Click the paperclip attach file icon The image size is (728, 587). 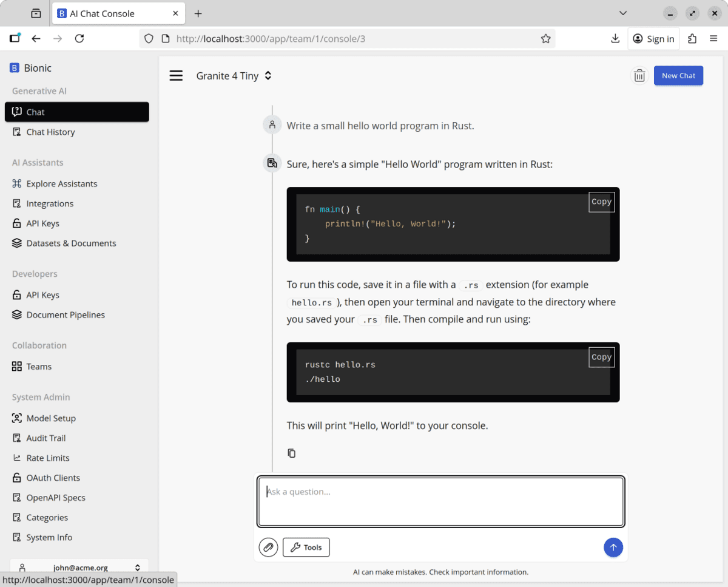(268, 547)
